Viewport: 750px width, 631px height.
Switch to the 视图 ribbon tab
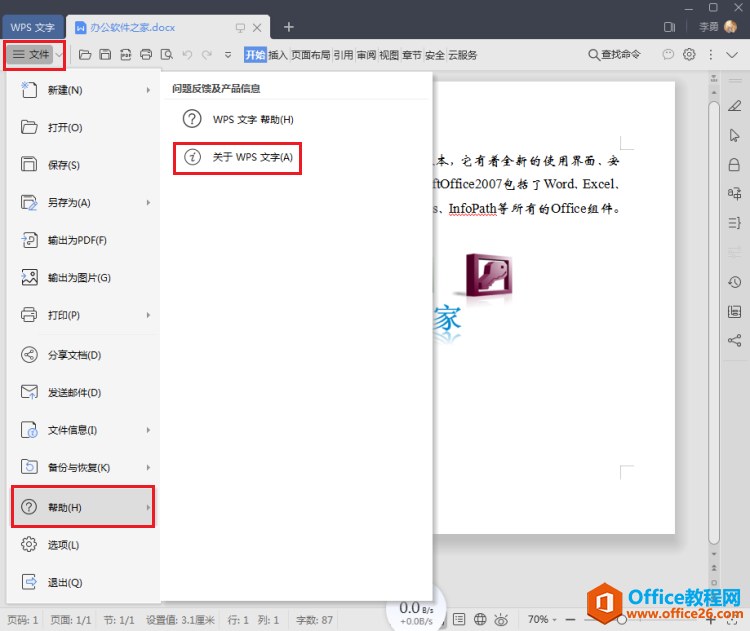click(389, 55)
